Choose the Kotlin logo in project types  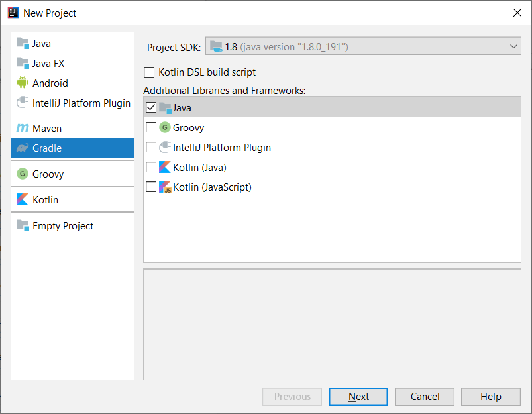click(23, 199)
